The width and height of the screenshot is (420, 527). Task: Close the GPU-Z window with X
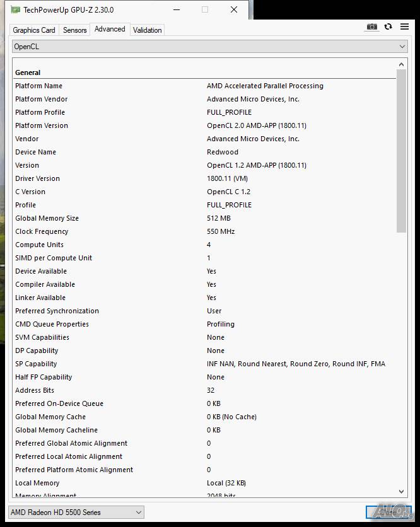click(x=234, y=9)
